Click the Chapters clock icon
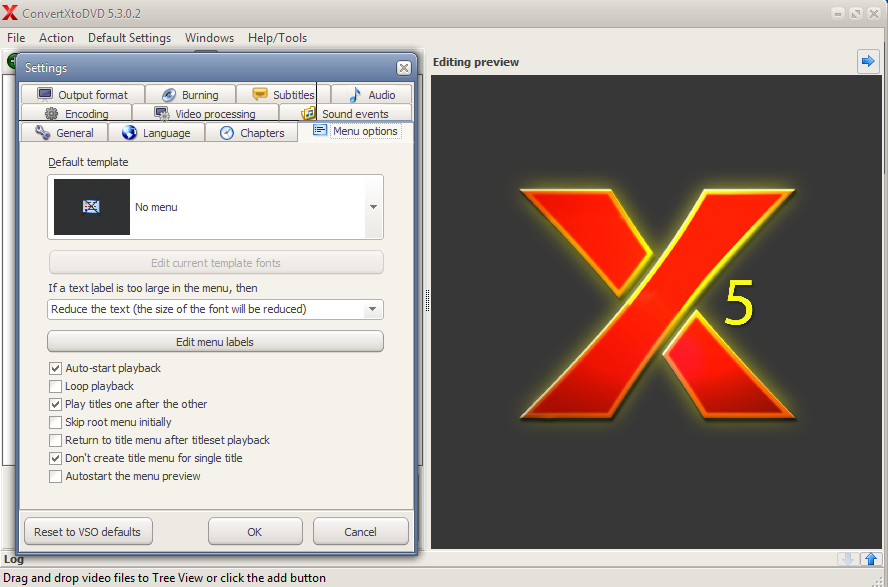Image resolution: width=888 pixels, height=587 pixels. pyautogui.click(x=227, y=132)
